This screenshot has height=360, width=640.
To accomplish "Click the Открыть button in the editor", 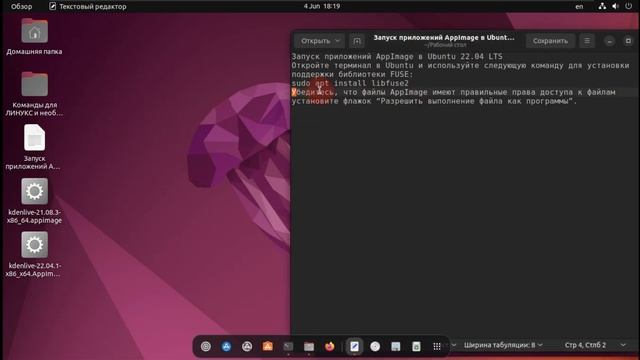I will point(315,41).
